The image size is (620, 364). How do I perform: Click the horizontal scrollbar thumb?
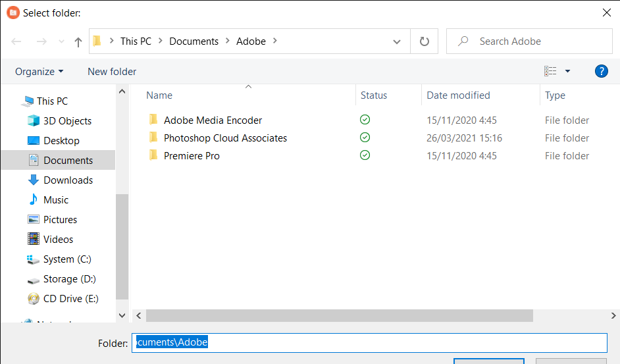tap(340, 316)
